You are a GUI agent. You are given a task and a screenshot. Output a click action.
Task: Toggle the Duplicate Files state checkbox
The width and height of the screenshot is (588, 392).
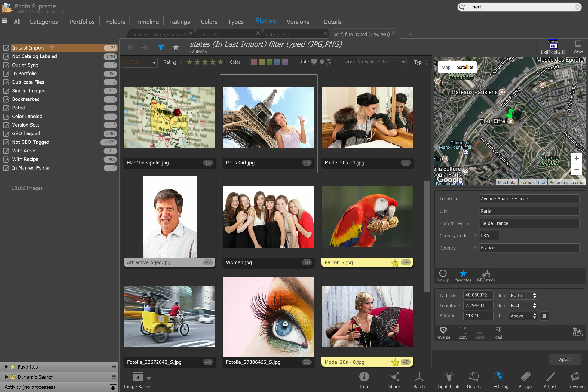6,82
